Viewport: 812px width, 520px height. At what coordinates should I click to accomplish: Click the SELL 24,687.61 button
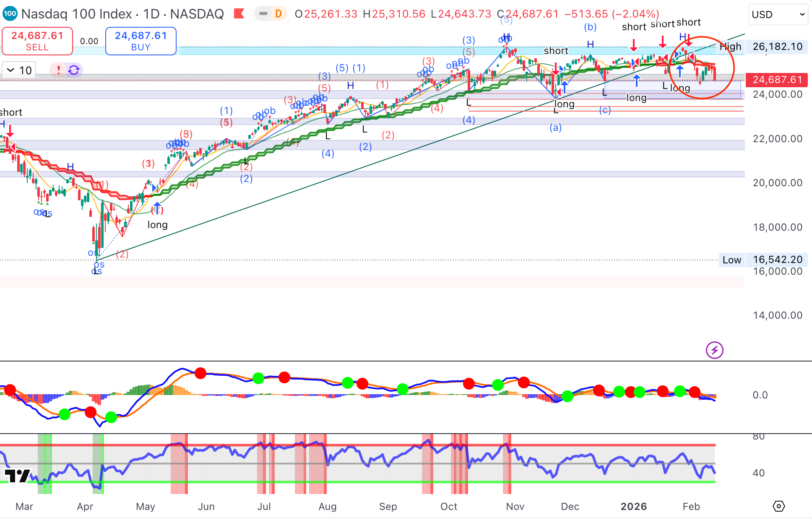[37, 41]
